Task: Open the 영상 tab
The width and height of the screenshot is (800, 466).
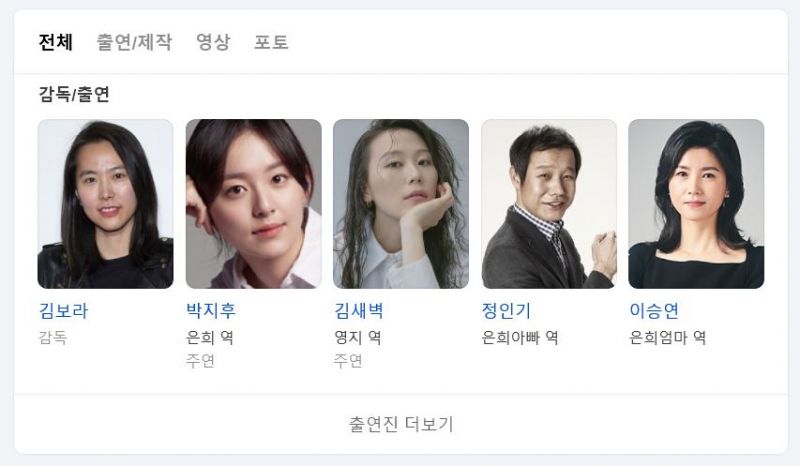Action: coord(213,42)
